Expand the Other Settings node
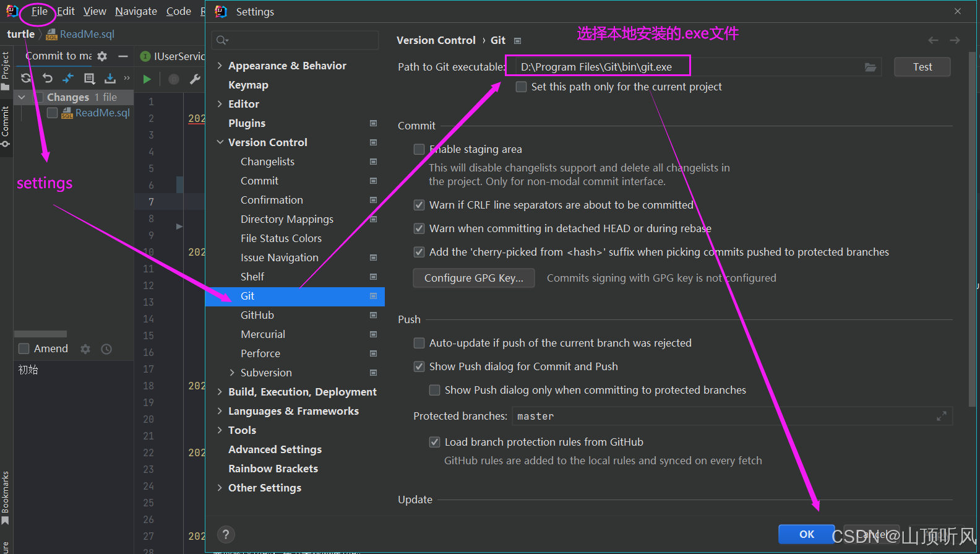Image resolution: width=980 pixels, height=554 pixels. pyautogui.click(x=220, y=488)
